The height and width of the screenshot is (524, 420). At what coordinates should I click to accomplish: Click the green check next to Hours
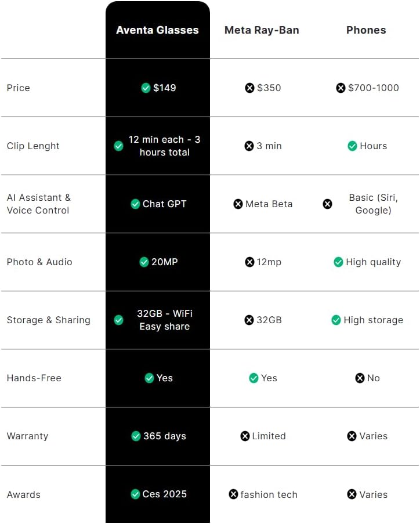point(352,146)
